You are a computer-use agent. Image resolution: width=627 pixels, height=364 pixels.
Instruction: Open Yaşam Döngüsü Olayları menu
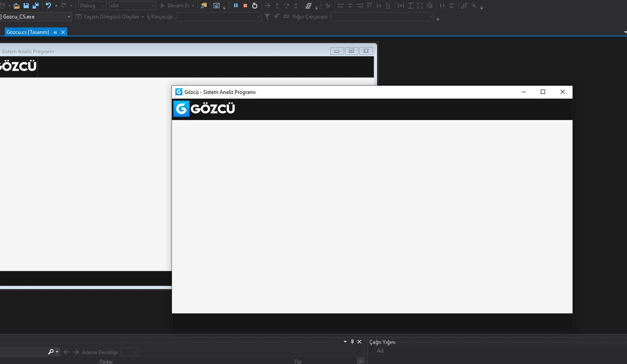pyautogui.click(x=110, y=17)
